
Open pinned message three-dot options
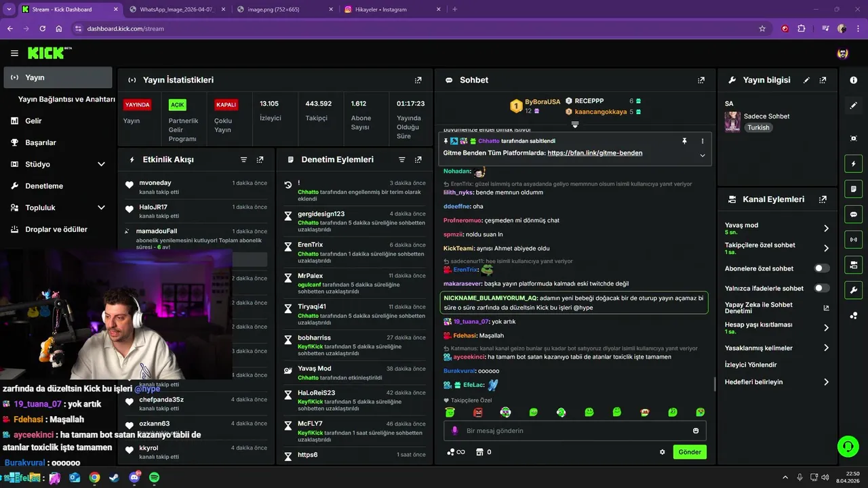coord(703,141)
